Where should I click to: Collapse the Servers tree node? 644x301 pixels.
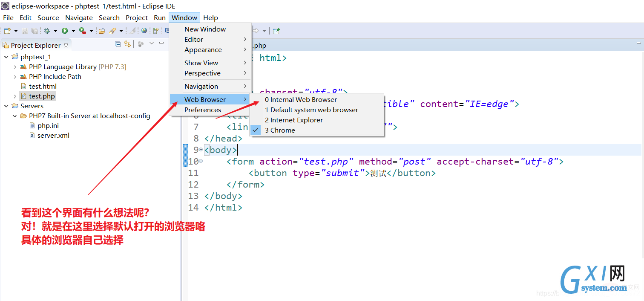click(x=6, y=106)
